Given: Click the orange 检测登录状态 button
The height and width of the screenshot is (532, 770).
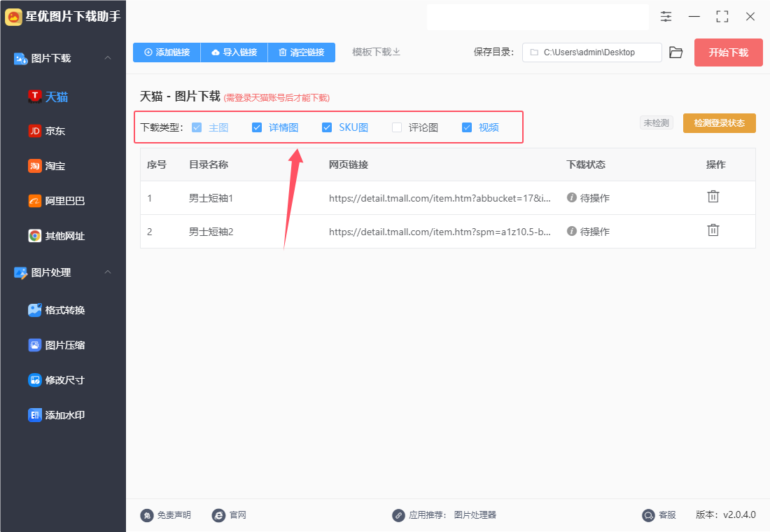Looking at the screenshot, I should pos(720,122).
